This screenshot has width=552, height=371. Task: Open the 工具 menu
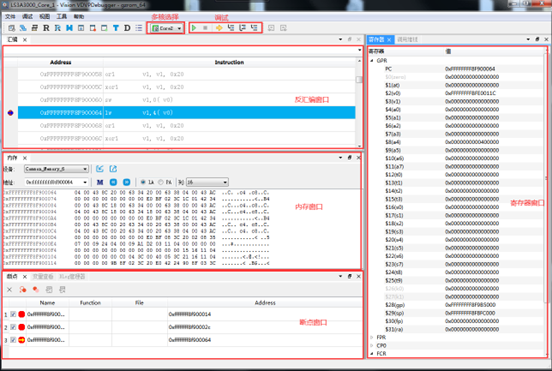pos(62,17)
